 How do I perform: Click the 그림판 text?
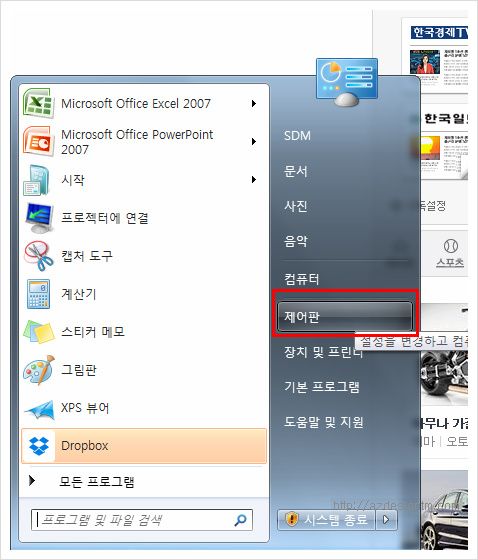[79, 370]
